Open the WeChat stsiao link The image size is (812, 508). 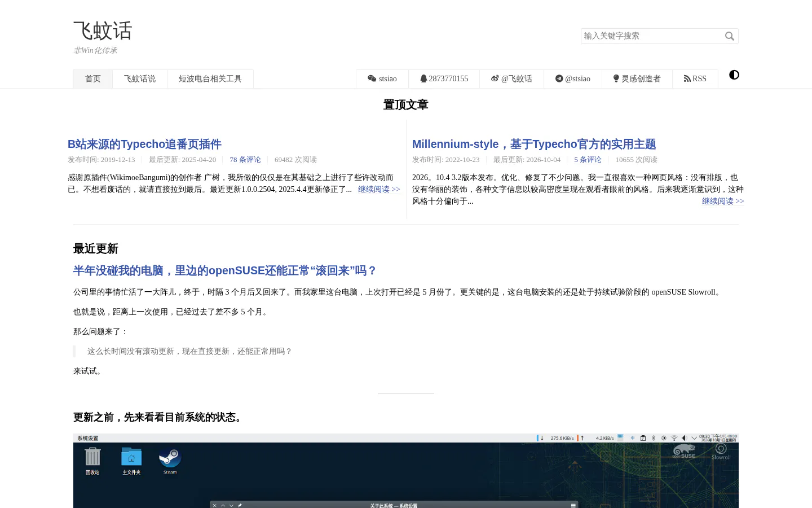click(x=382, y=79)
